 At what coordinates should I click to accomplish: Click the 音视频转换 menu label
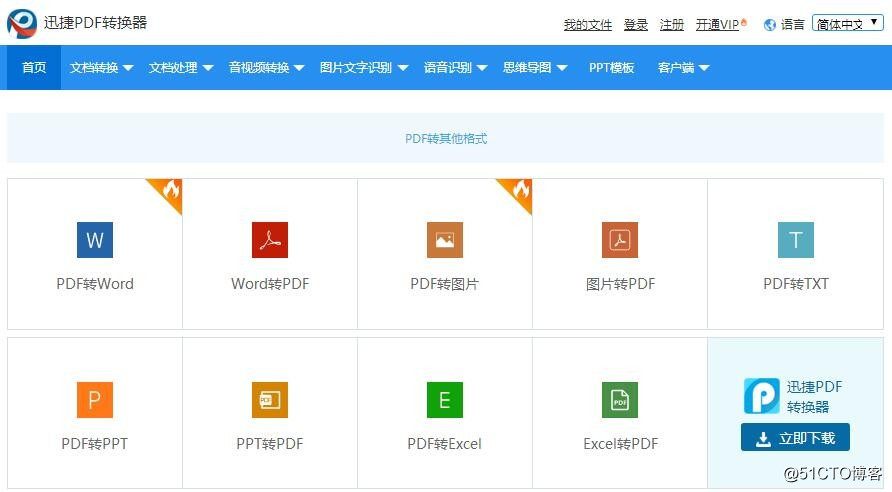259,68
